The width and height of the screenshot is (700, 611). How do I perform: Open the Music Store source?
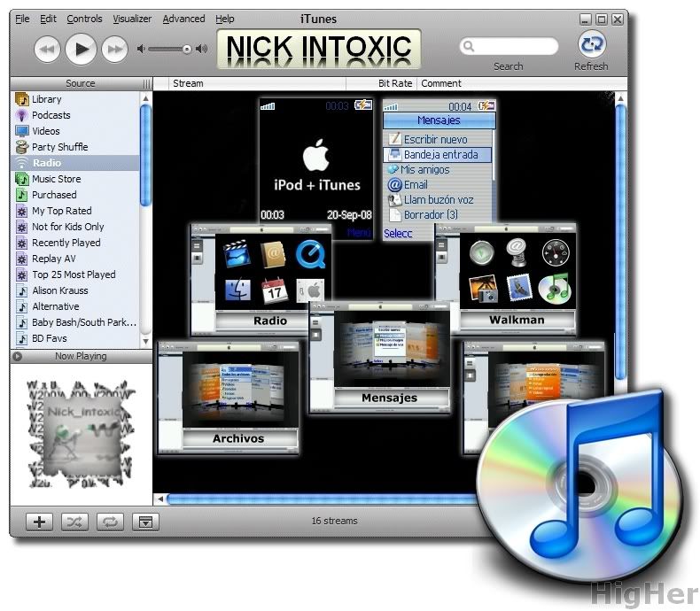pyautogui.click(x=75, y=179)
